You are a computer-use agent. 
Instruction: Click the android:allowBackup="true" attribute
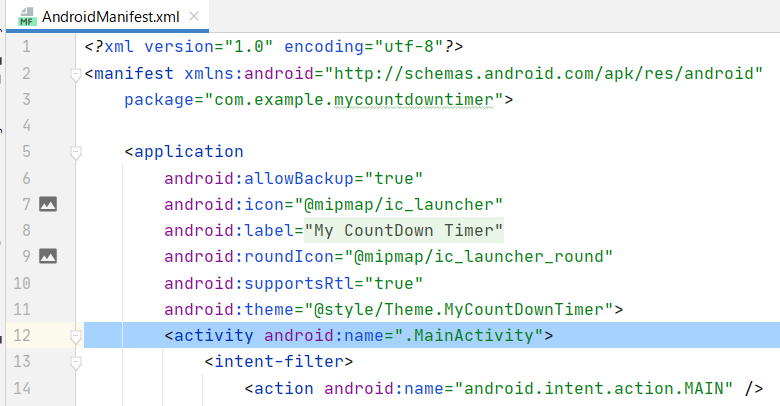click(x=293, y=179)
